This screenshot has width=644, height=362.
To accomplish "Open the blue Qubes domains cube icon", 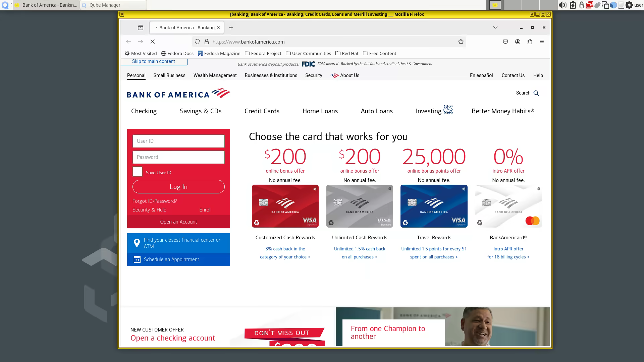I will click(x=613, y=5).
